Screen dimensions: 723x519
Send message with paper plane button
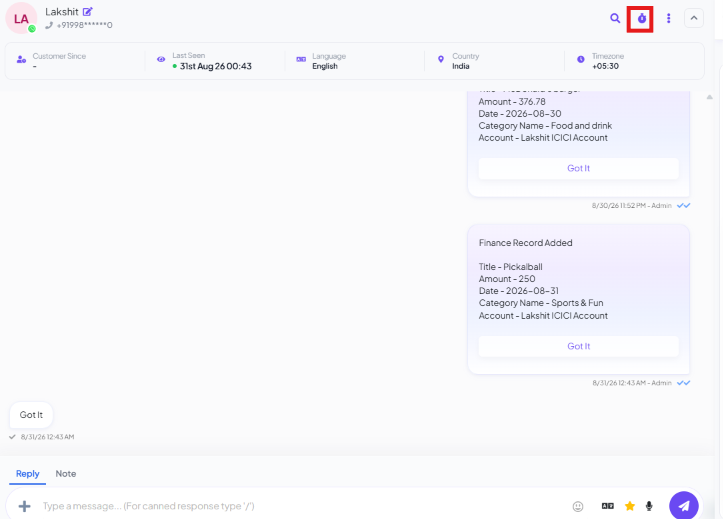pos(684,506)
